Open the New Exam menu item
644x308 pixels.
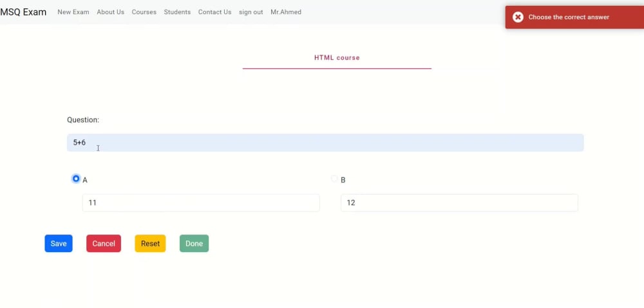pyautogui.click(x=73, y=12)
